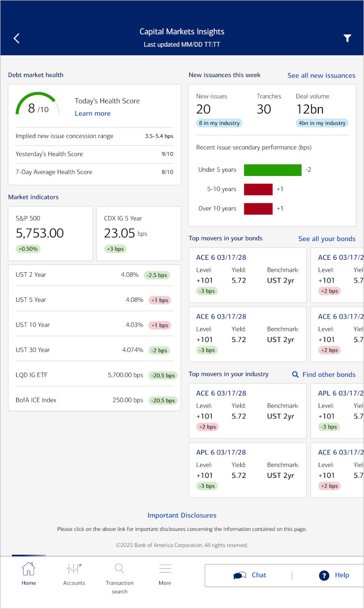
Task: Open Learn more about Health Score
Action: 93,113
